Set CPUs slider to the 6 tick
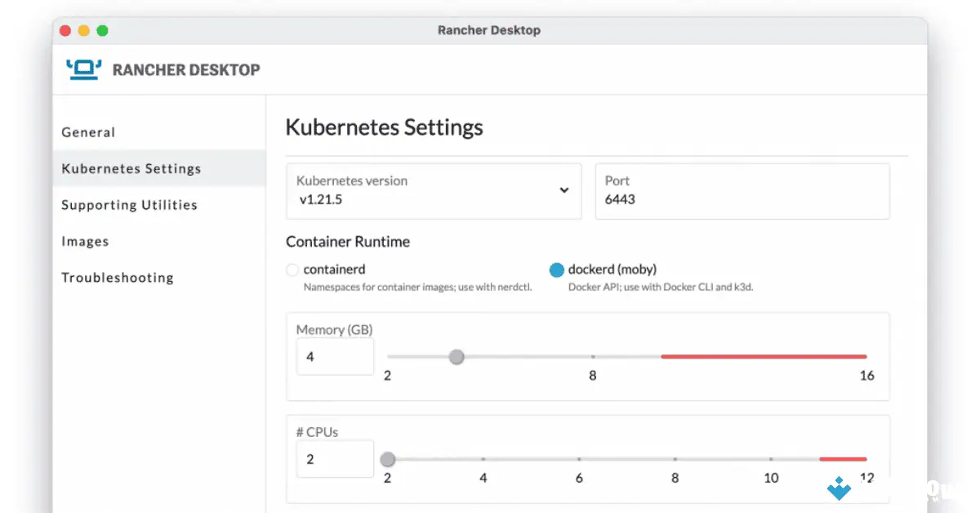This screenshot has height=513, width=980. 579,460
